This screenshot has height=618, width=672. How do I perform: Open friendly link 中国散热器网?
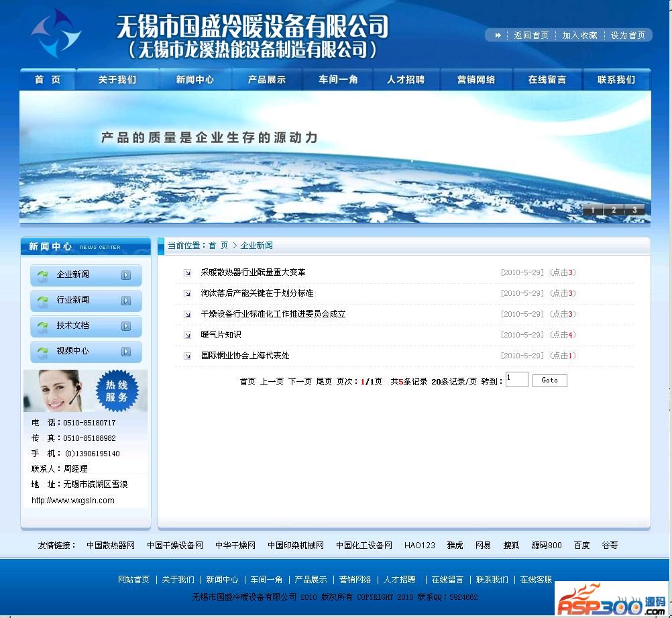tap(111, 546)
